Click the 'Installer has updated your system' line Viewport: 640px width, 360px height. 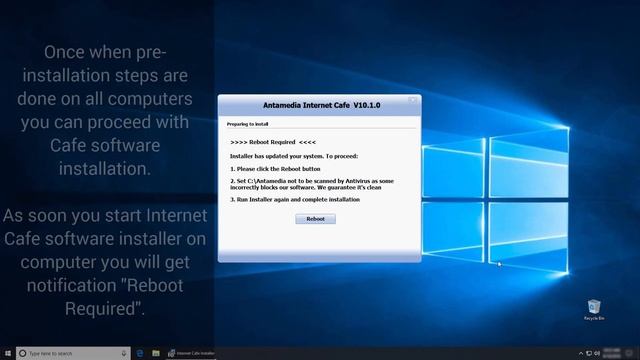(294, 156)
